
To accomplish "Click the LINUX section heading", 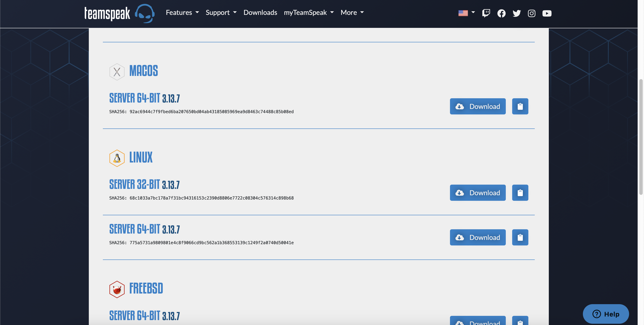I will pos(141,157).
